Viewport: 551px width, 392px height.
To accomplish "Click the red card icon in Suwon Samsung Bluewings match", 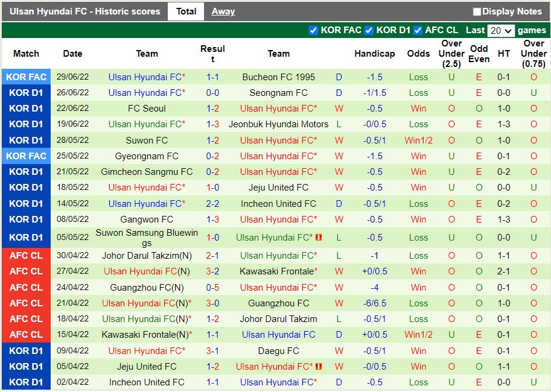I will pyautogui.click(x=318, y=237).
